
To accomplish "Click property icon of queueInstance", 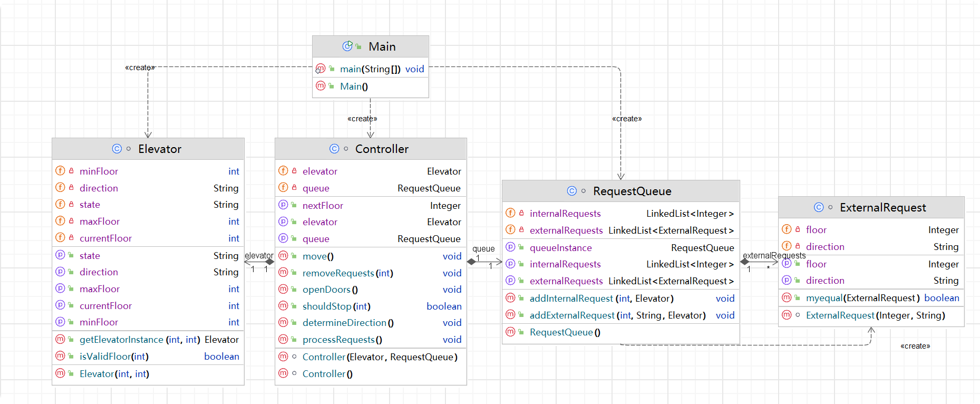I will (x=510, y=247).
